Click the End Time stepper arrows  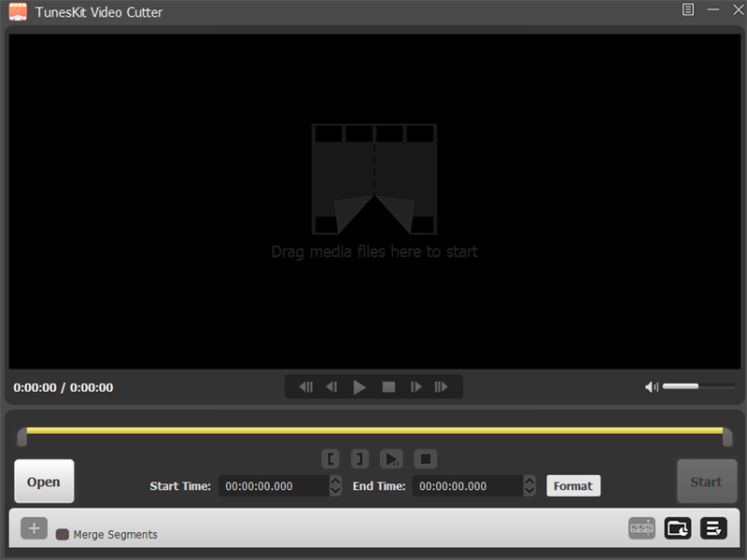click(529, 486)
